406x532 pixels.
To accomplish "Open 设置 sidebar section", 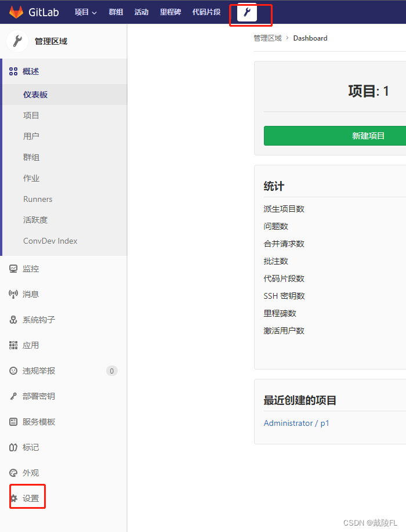I will tap(31, 498).
